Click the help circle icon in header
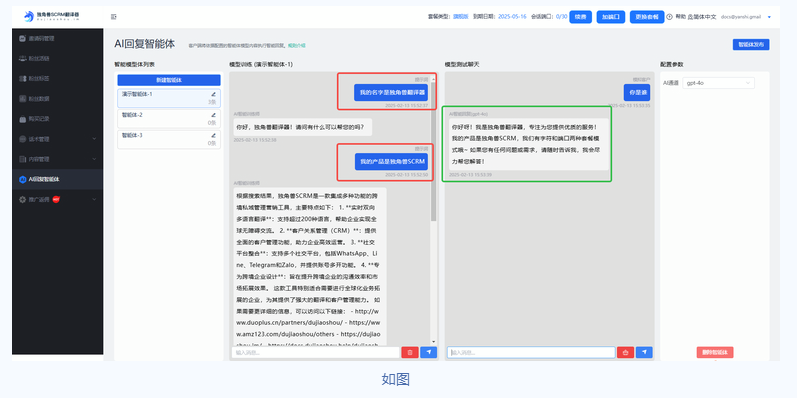Image resolution: width=797 pixels, height=398 pixels. click(669, 17)
